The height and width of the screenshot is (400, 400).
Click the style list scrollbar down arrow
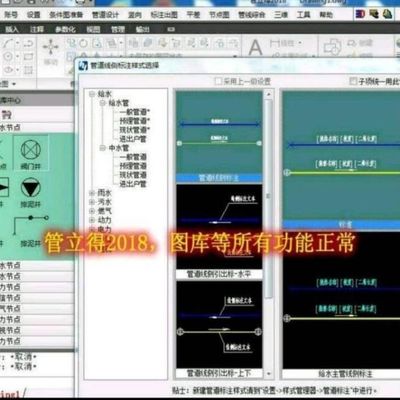coord(269,374)
